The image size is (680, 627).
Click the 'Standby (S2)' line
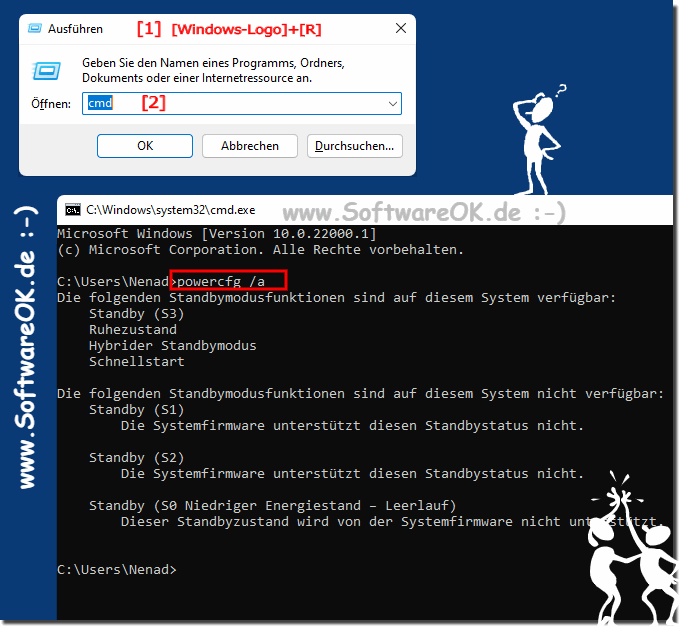(x=137, y=458)
